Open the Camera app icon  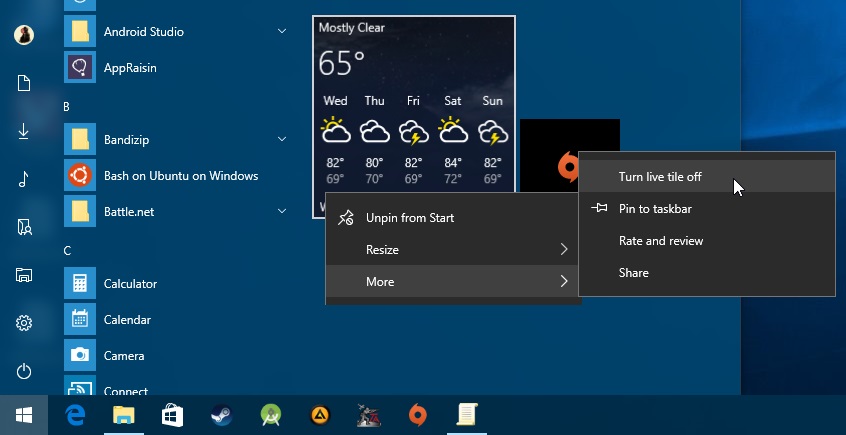coord(80,355)
